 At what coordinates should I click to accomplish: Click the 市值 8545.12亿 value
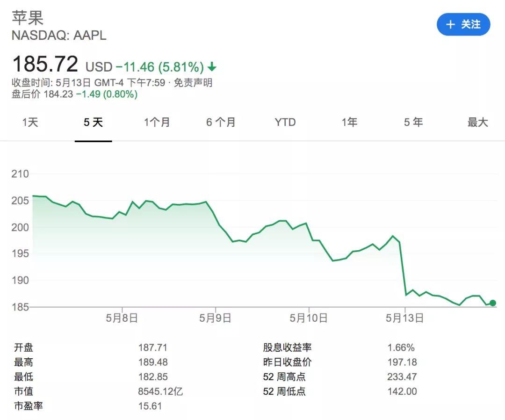(160, 391)
